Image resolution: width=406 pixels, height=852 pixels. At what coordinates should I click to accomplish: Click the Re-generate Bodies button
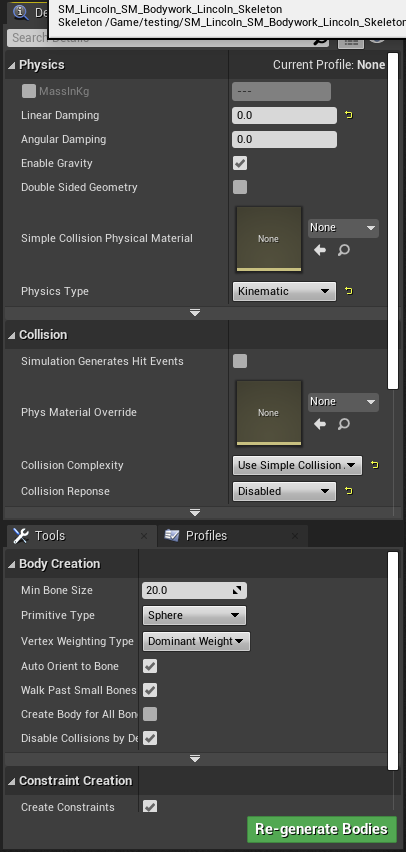[322, 829]
